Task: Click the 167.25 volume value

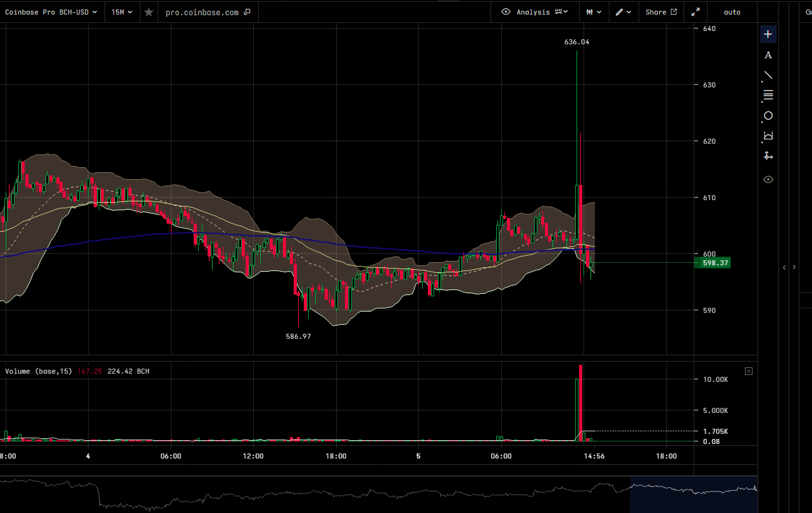Action: [x=90, y=371]
